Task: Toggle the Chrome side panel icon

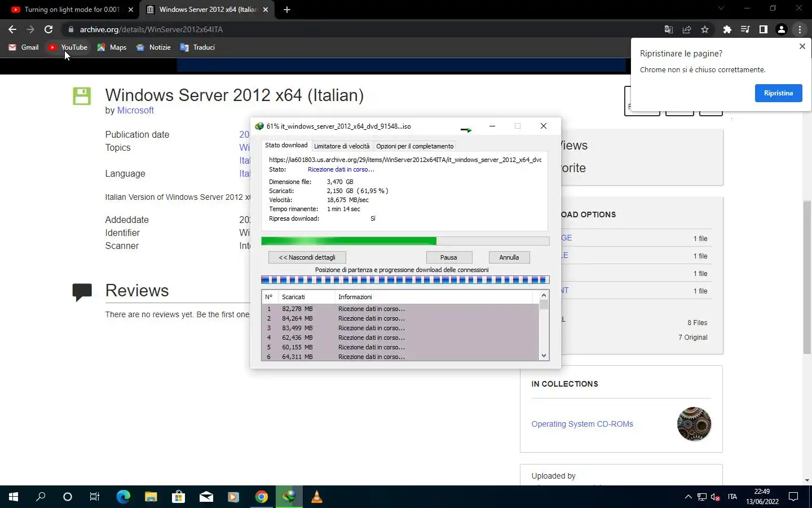Action: click(x=764, y=29)
